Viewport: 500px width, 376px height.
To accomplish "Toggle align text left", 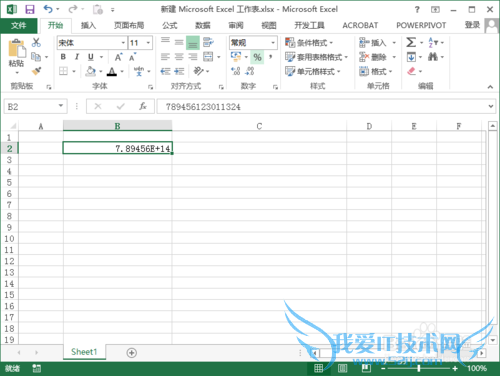I will coord(165,57).
